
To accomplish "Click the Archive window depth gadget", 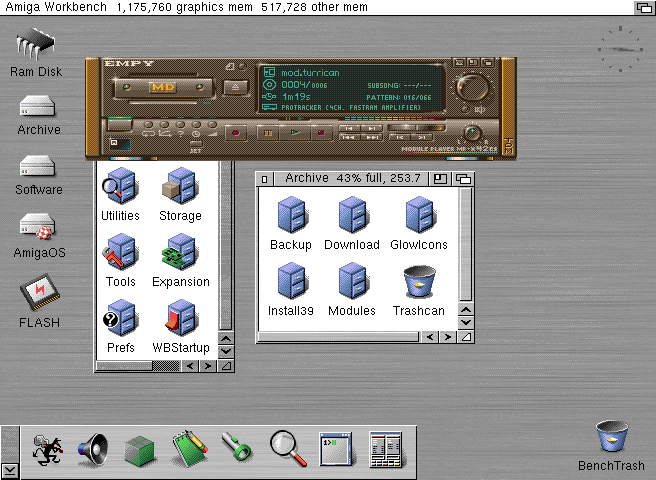I will [x=464, y=179].
